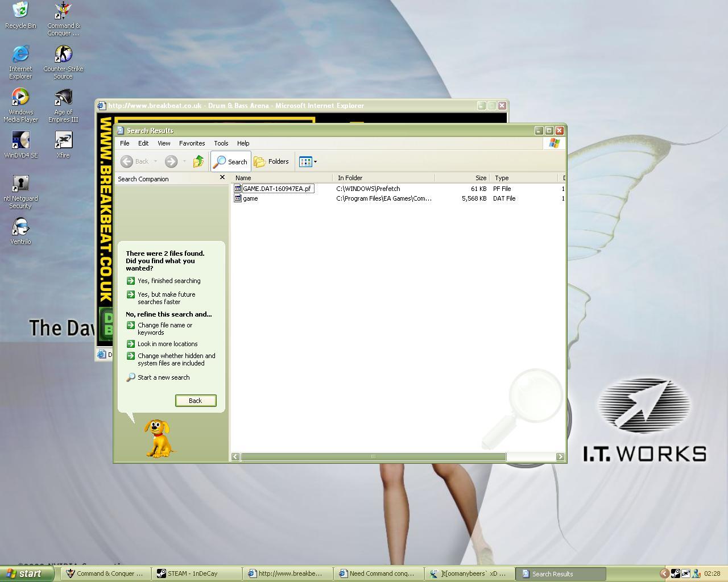Click the taskbar clock 02:28
This screenshot has height=582, width=728.
coord(712,573)
